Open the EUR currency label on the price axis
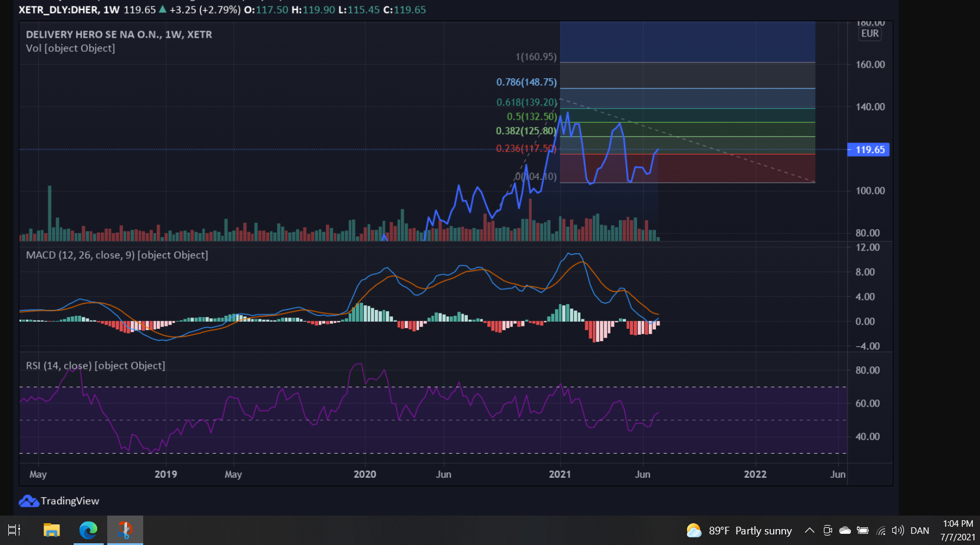Viewport: 980px width, 545px height. pos(870,34)
